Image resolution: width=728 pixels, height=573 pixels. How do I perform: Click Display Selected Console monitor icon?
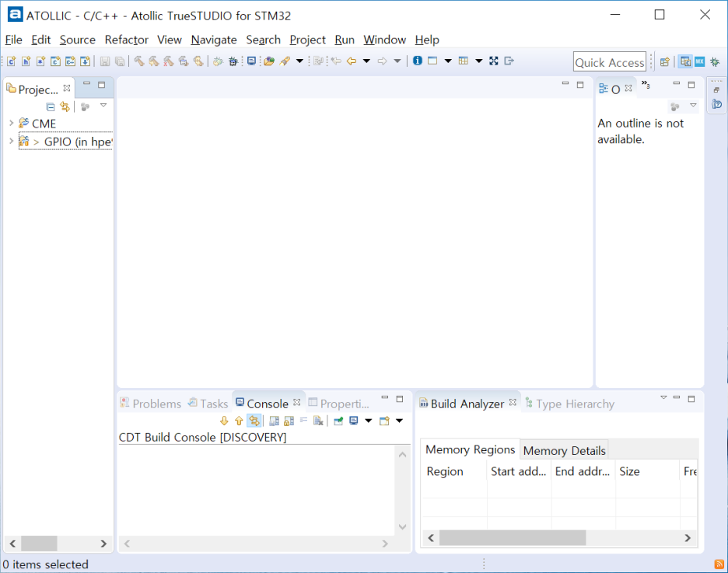tap(354, 421)
